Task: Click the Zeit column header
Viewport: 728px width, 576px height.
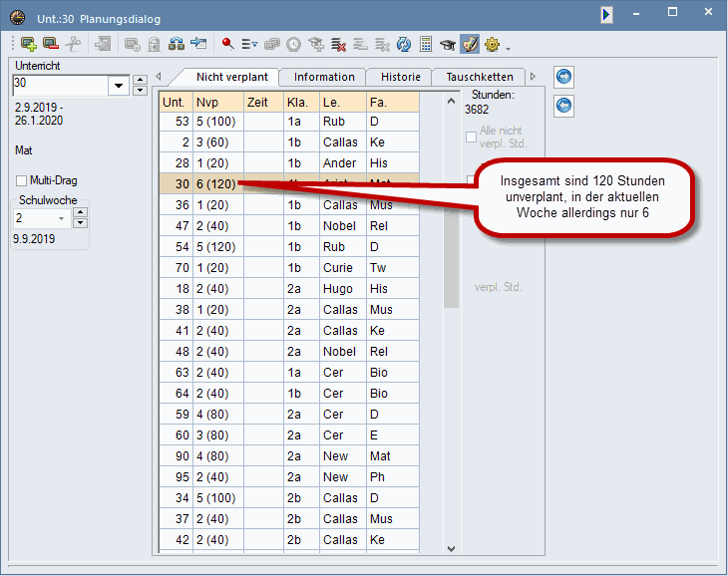Action: pyautogui.click(x=263, y=102)
